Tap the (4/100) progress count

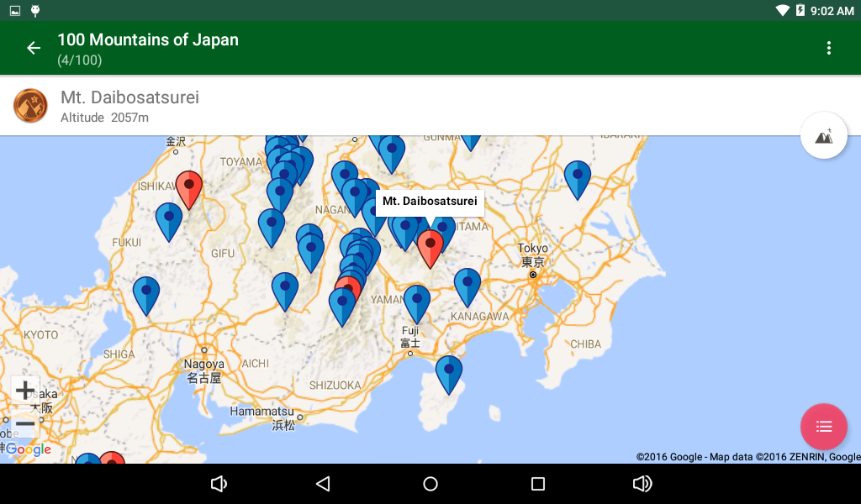coord(80,60)
